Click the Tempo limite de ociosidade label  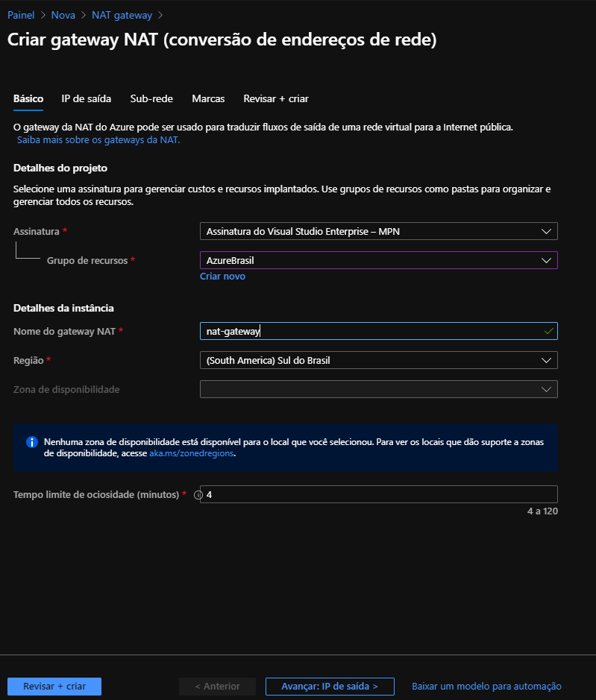coord(96,495)
